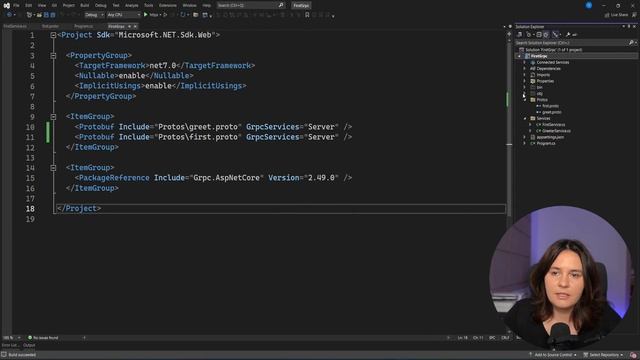Click the TargetFramework opening tag
This screenshot has width=640, height=360.
[112, 66]
